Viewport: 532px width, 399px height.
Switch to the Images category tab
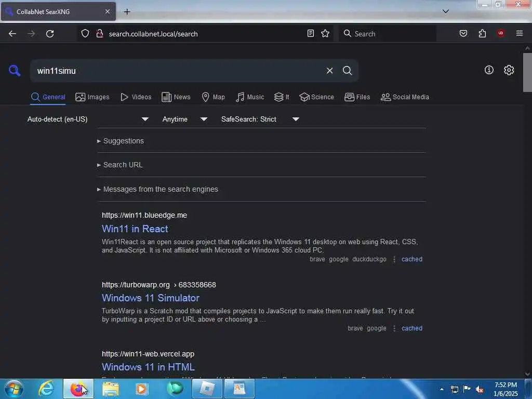click(92, 97)
